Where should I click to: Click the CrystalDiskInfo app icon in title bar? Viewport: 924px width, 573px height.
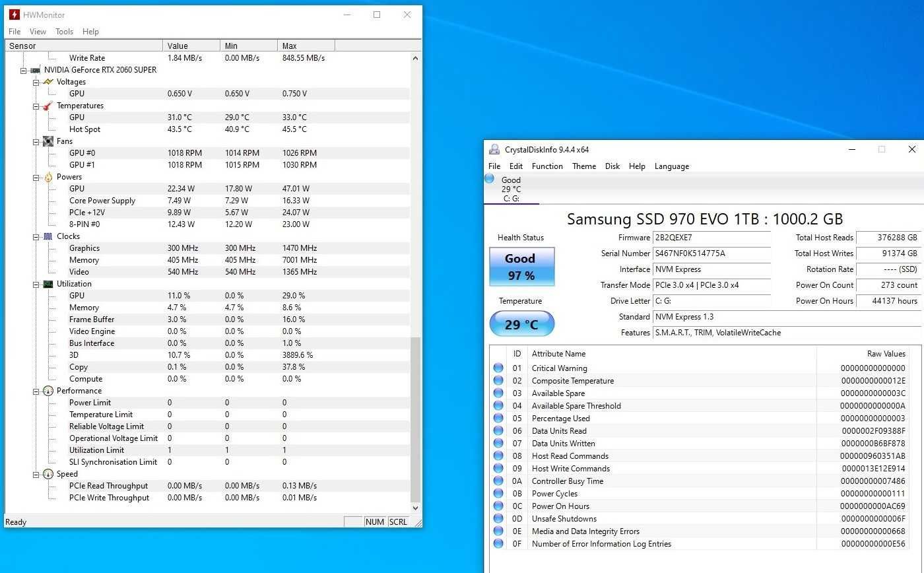click(494, 150)
